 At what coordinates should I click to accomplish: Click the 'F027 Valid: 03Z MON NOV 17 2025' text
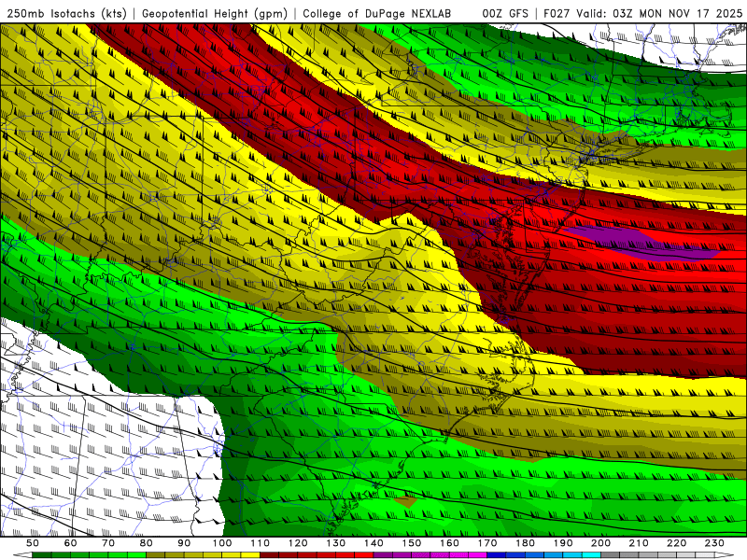tap(642, 13)
